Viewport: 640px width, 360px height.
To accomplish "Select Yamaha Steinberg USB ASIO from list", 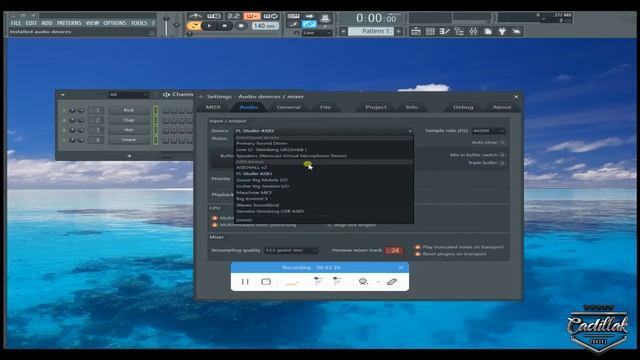I will pos(324,211).
